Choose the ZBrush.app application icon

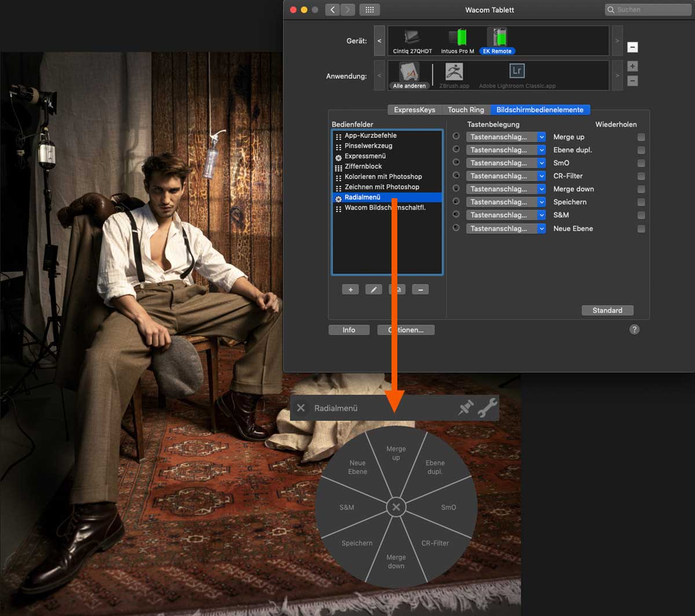click(453, 72)
